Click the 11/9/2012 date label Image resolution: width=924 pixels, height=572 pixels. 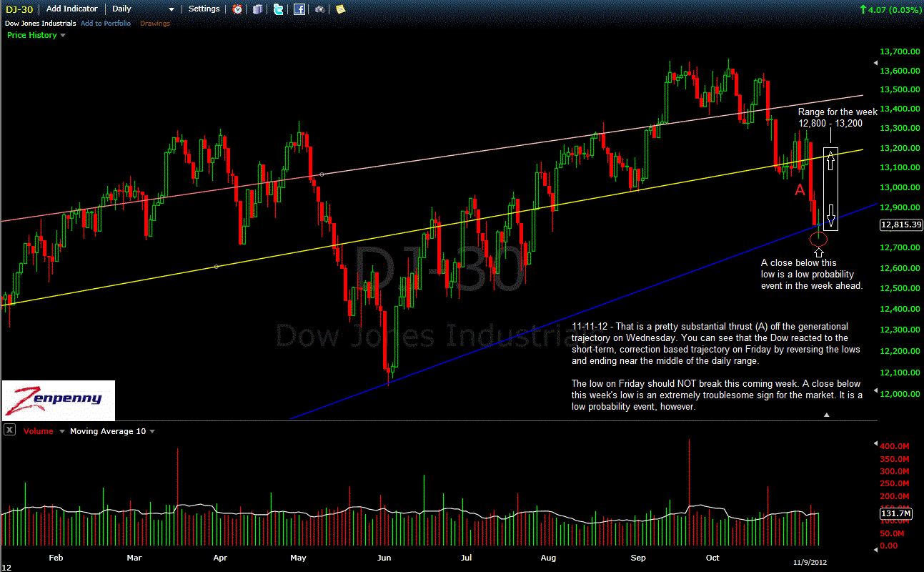[810, 563]
